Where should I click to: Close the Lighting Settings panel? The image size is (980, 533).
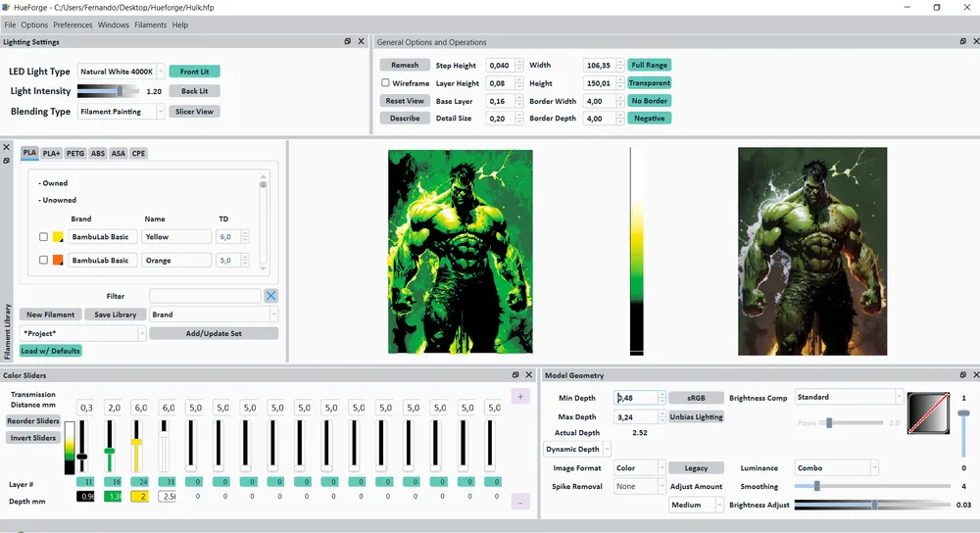click(x=361, y=41)
